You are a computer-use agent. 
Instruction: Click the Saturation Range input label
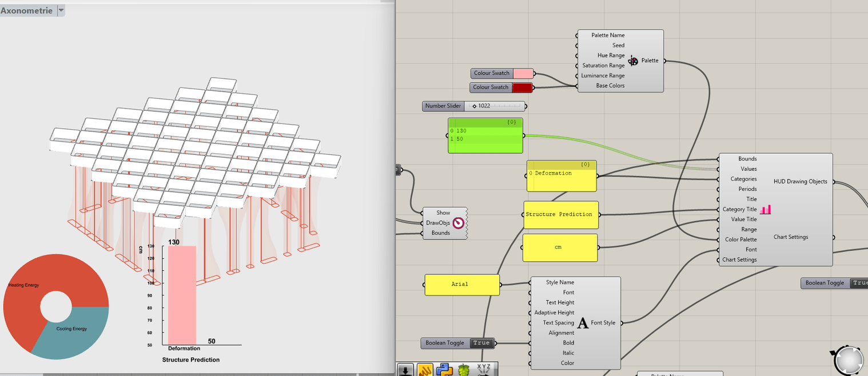(x=603, y=66)
